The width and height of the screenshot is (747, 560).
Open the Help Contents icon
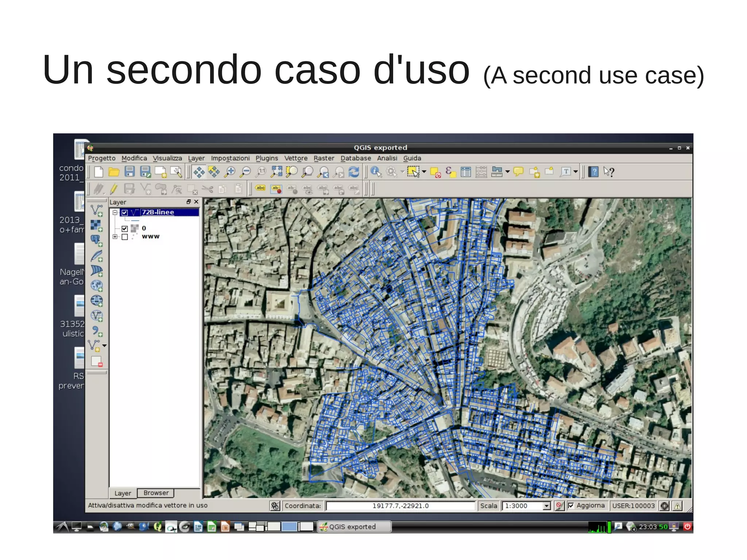point(593,171)
